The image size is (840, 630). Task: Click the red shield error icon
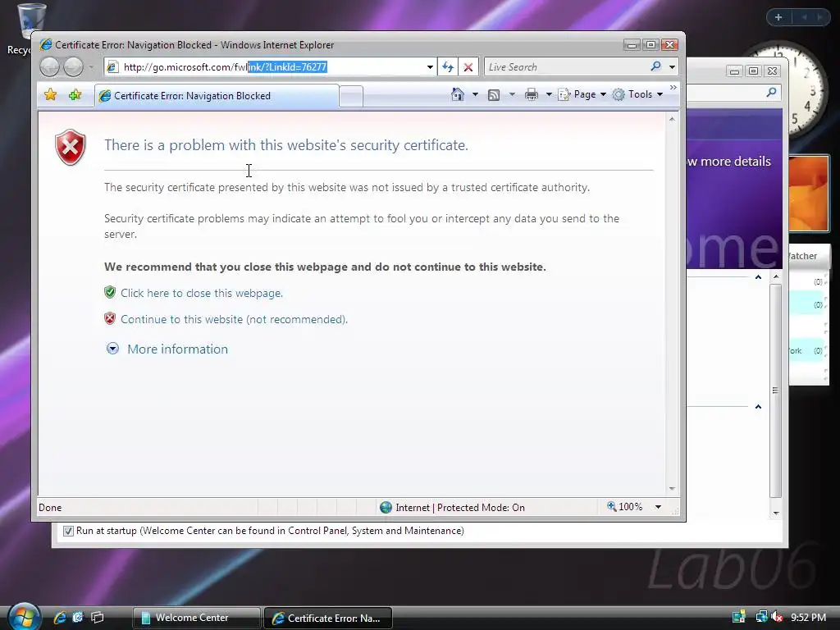tap(71, 147)
